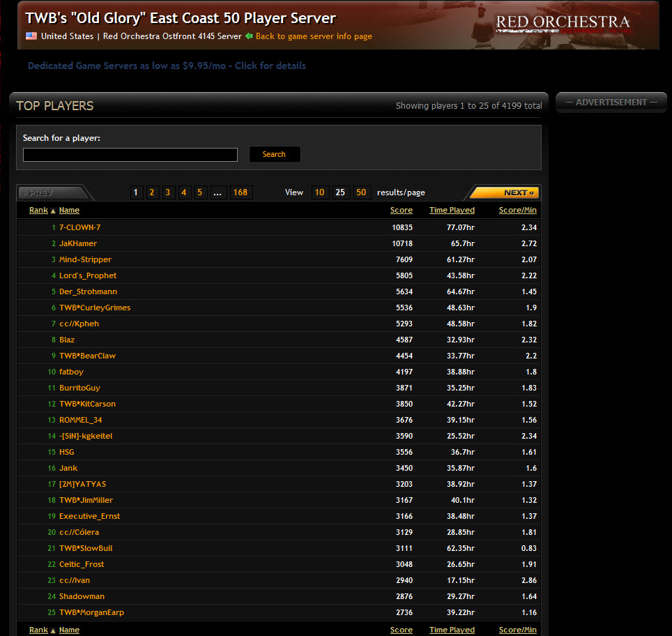The height and width of the screenshot is (636, 672).
Task: Jump to page 5
Action: coord(199,192)
